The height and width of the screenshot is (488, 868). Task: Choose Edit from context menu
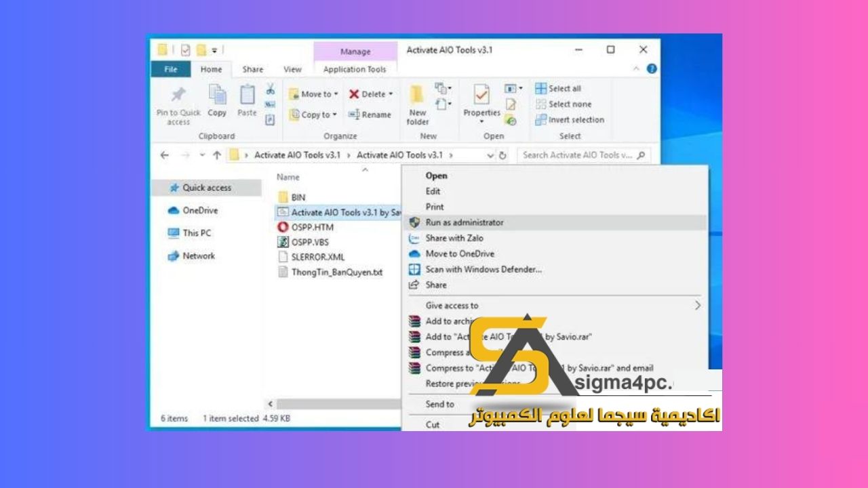[x=555, y=191]
